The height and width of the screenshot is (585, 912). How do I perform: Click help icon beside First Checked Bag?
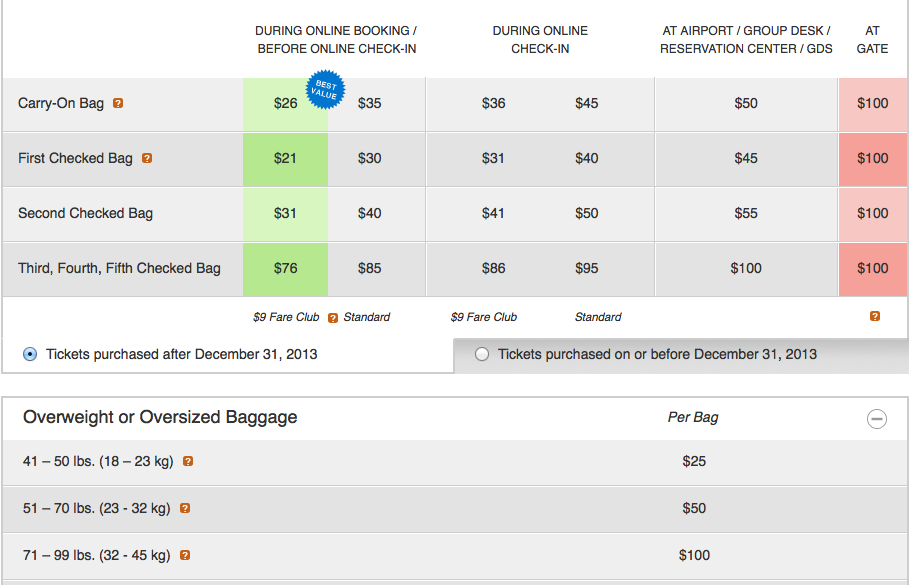(147, 158)
